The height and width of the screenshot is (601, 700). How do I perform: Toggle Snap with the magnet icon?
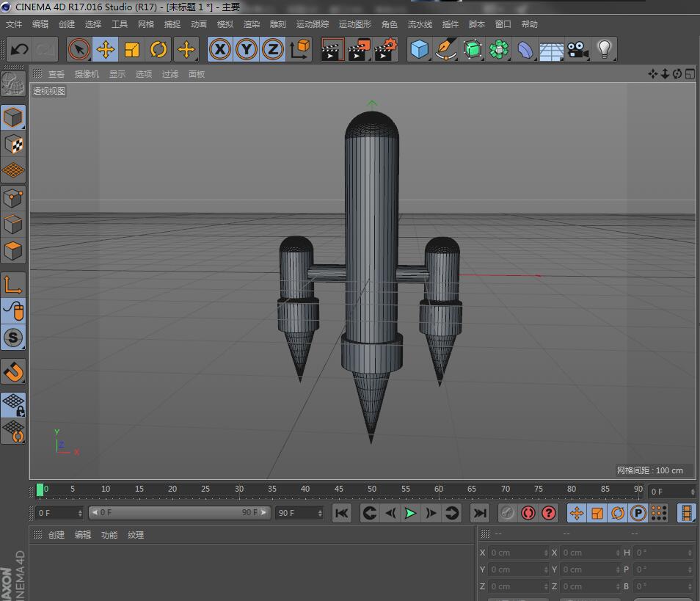[13, 372]
